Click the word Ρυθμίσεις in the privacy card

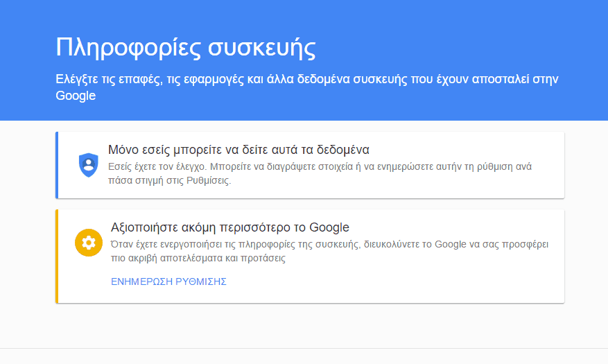[208, 181]
